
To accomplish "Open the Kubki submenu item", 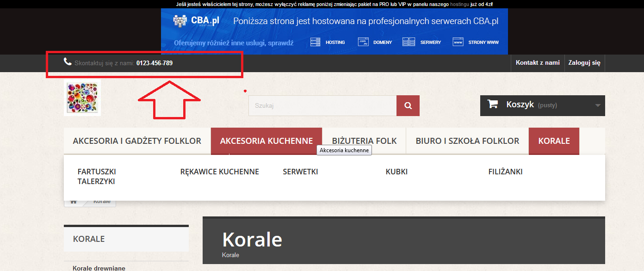I will pyautogui.click(x=396, y=172).
